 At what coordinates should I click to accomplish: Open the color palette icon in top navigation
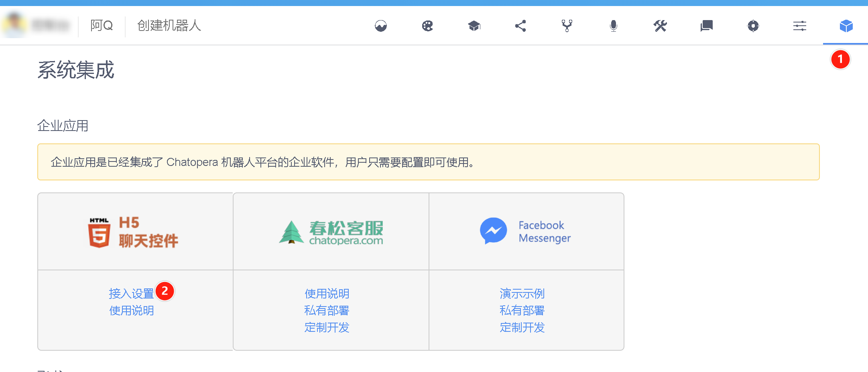tap(427, 26)
